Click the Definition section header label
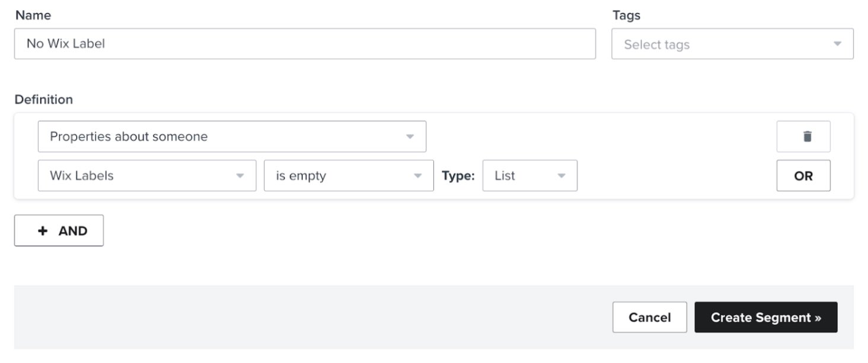 click(44, 99)
